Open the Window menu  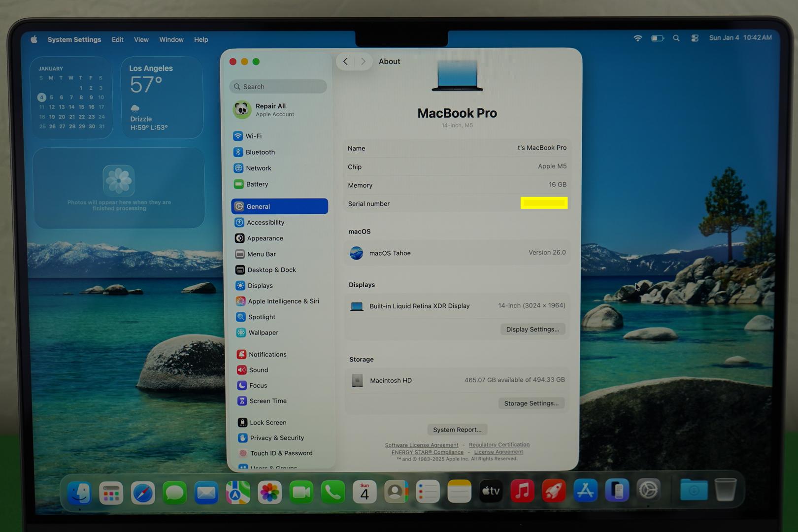tap(171, 39)
